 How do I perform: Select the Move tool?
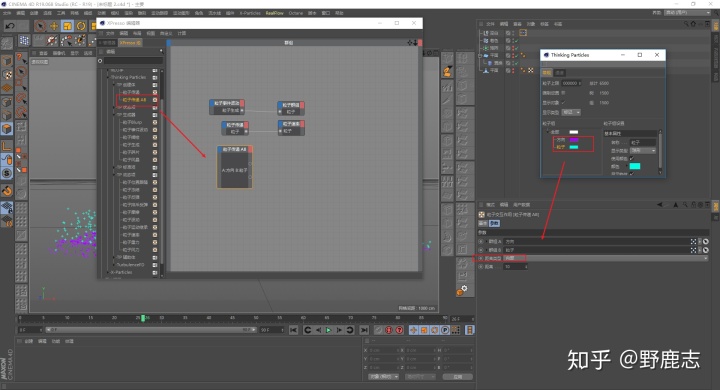click(x=54, y=26)
